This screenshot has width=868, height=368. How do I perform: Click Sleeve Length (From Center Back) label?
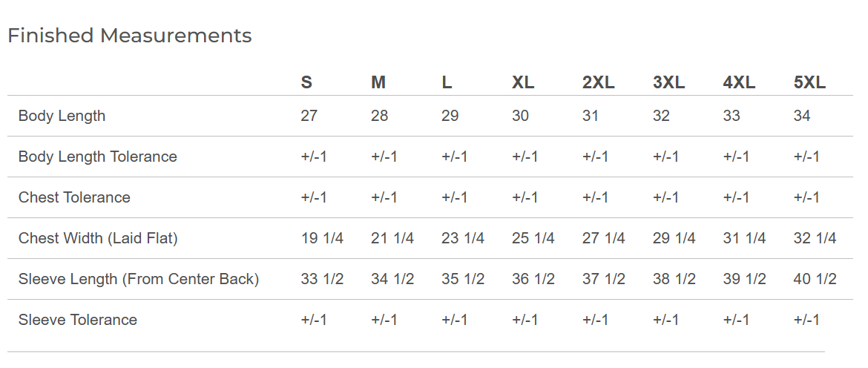139,280
